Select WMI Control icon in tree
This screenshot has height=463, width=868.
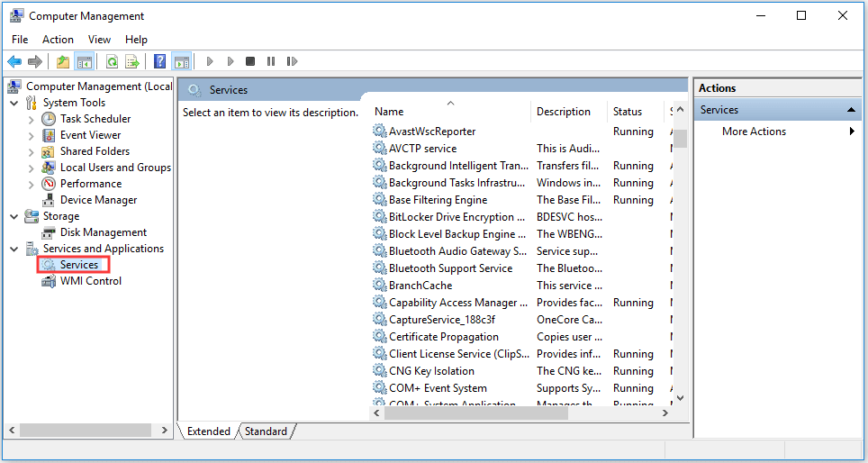(x=49, y=281)
